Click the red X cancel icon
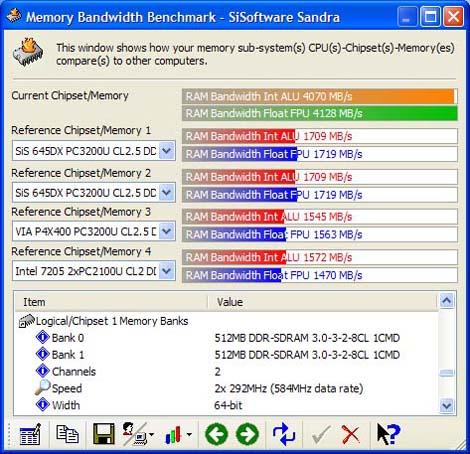This screenshot has height=454, width=470. [x=351, y=434]
